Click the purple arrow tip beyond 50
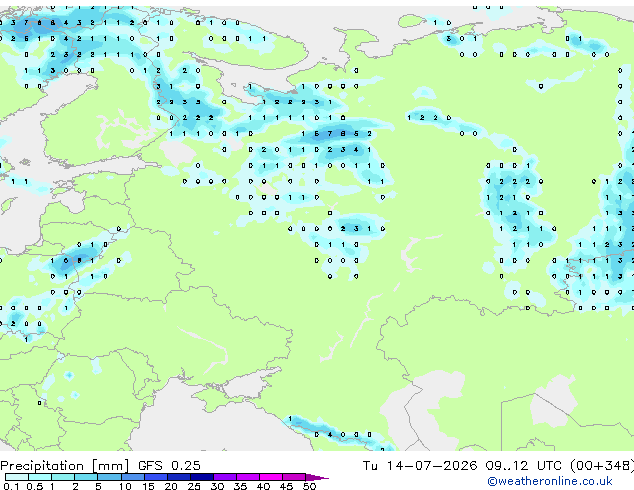The height and width of the screenshot is (490, 634). click(317, 477)
